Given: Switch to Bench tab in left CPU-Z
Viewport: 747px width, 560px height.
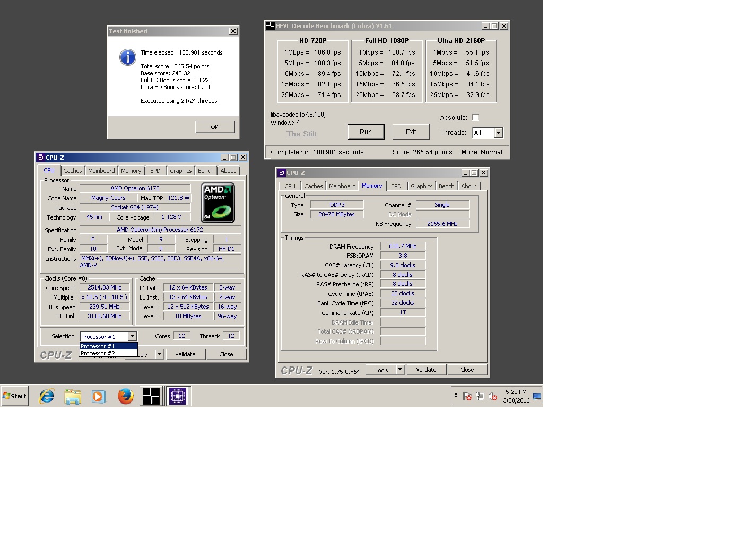Looking at the screenshot, I should click(206, 171).
